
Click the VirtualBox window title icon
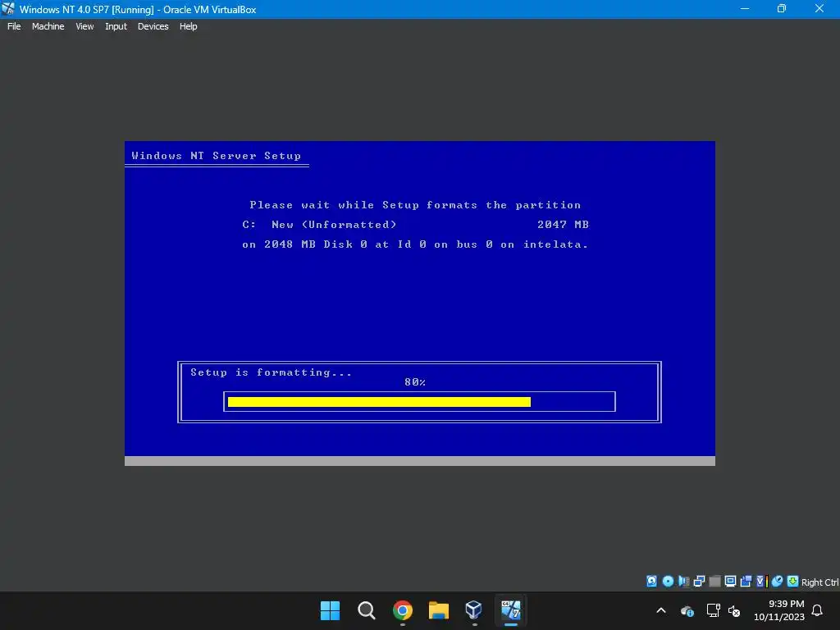[x=8, y=9]
